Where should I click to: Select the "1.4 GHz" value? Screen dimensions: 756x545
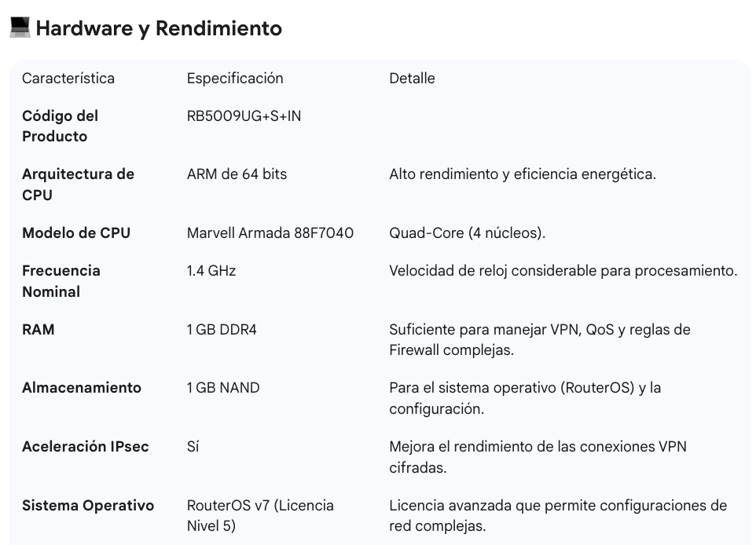211,271
